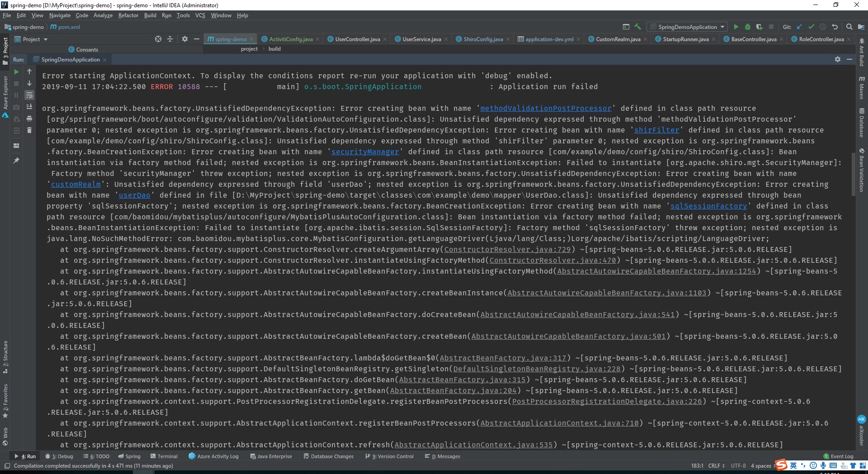Close the UserController.java tab

[x=385, y=39]
